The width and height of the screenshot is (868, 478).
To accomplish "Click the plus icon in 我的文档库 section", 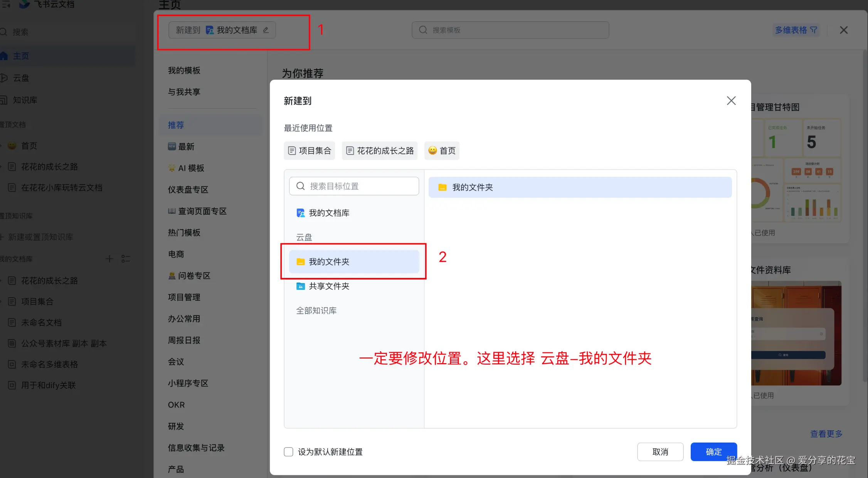I will point(109,259).
